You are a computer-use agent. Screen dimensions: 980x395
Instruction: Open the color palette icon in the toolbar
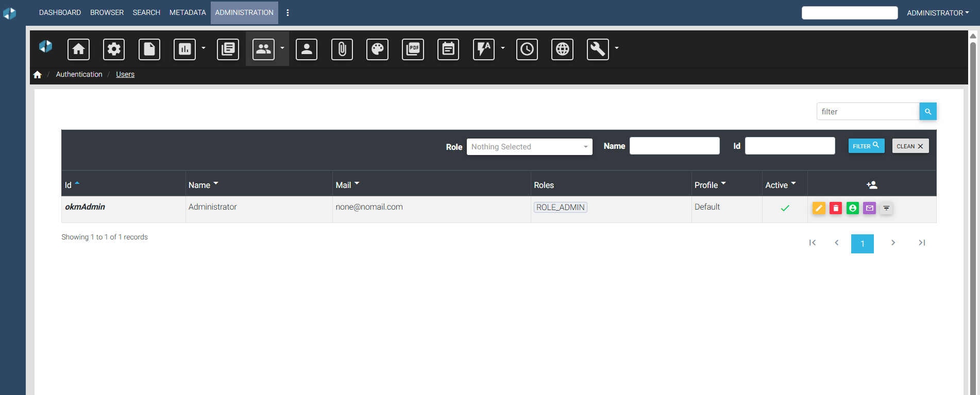coord(378,49)
